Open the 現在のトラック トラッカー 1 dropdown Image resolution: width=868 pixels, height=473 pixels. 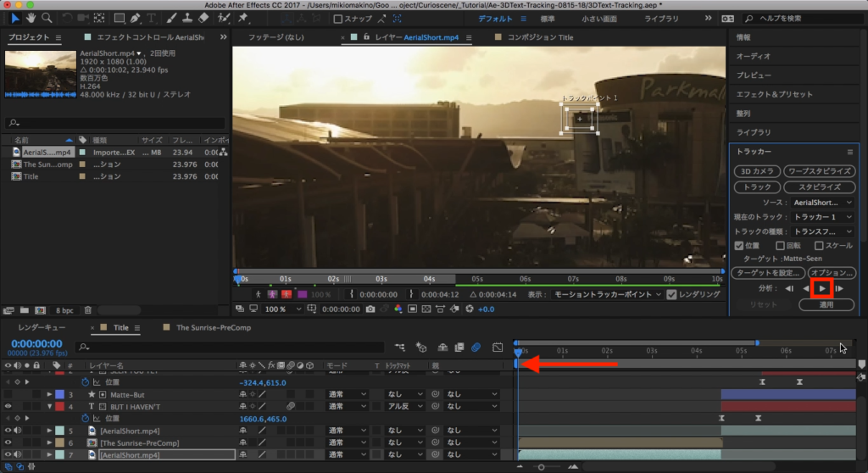pos(822,217)
